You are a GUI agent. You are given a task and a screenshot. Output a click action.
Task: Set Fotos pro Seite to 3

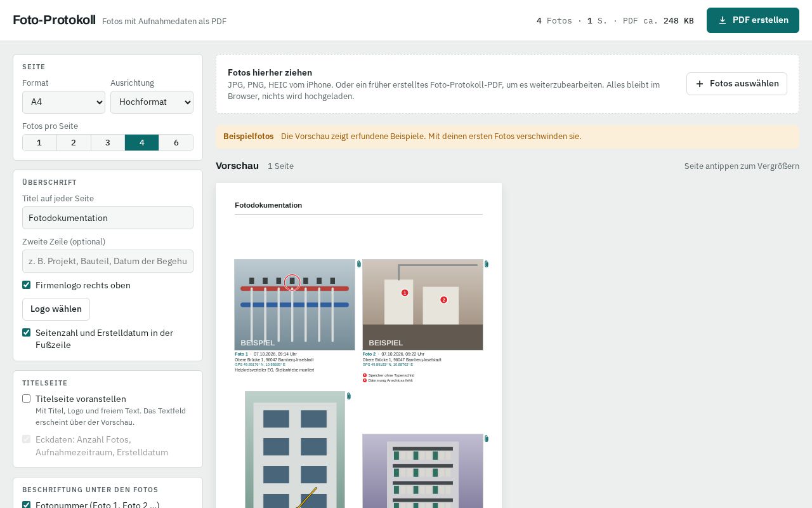pyautogui.click(x=108, y=143)
